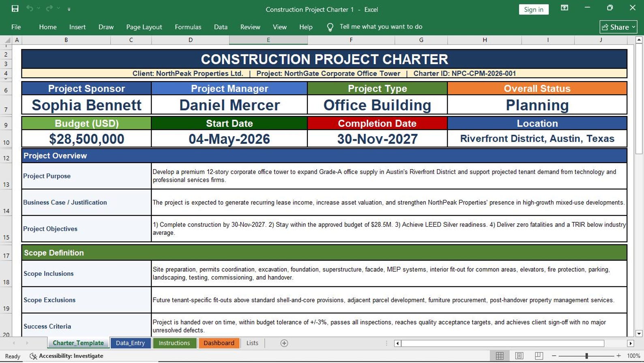
Task: Select the 30-Nov-2027 completion date cell
Action: pyautogui.click(x=377, y=139)
